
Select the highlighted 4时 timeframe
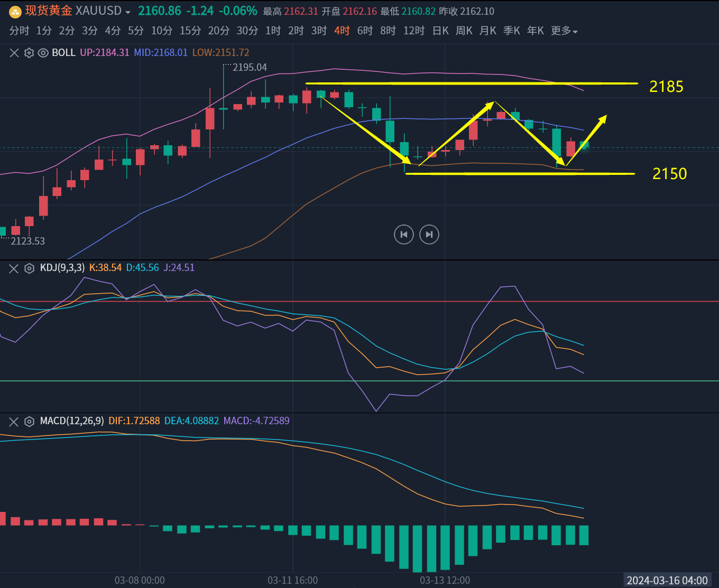(342, 31)
